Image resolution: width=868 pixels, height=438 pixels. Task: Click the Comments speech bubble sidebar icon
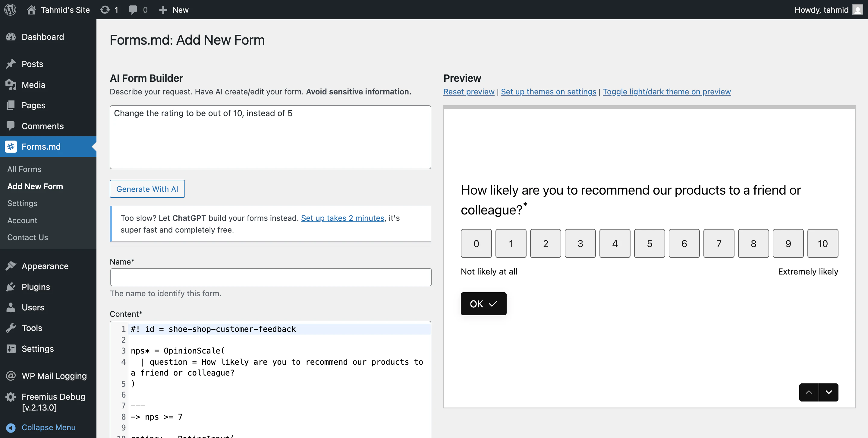click(11, 126)
